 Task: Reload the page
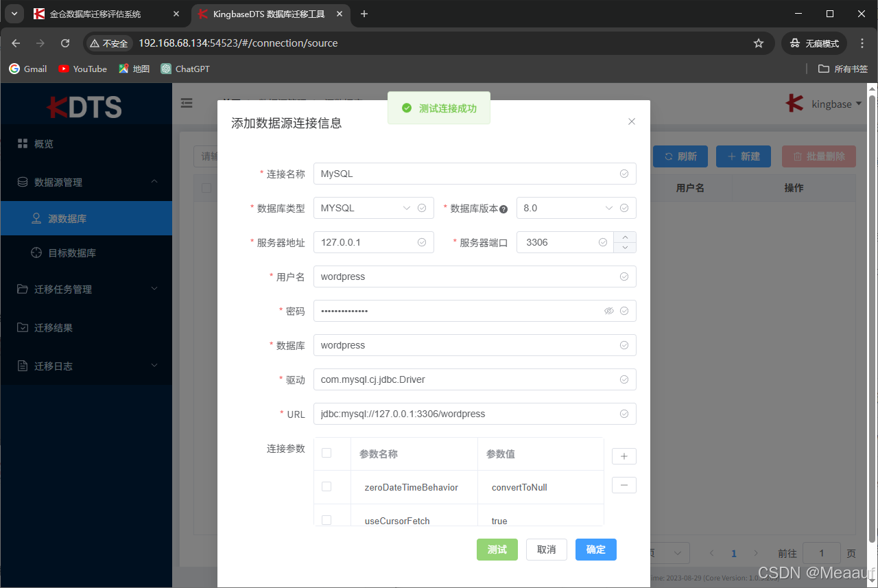65,43
